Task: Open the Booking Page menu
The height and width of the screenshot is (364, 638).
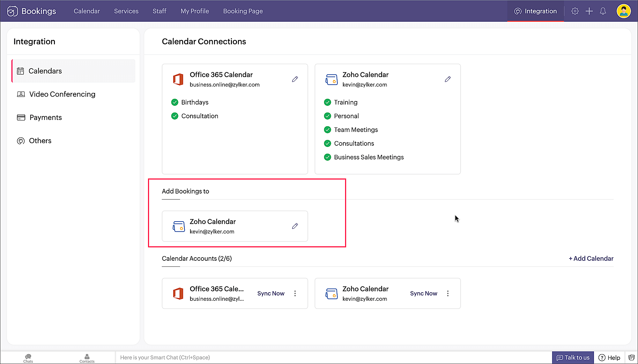Action: tap(243, 11)
